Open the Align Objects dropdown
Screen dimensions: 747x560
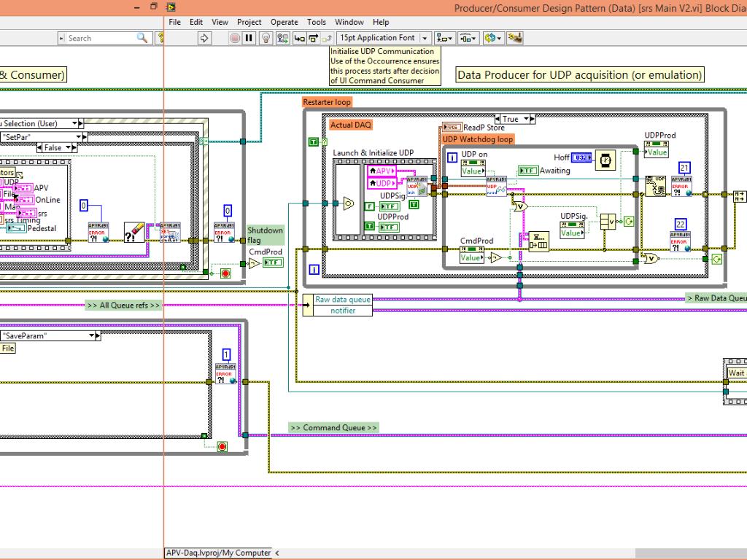click(444, 38)
